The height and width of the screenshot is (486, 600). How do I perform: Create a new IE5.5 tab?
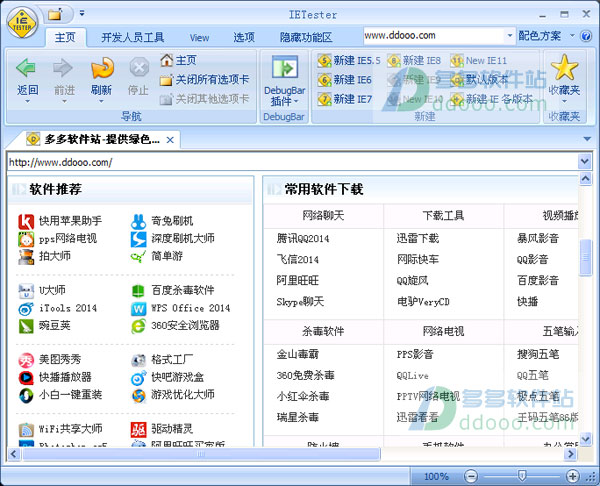(x=349, y=60)
